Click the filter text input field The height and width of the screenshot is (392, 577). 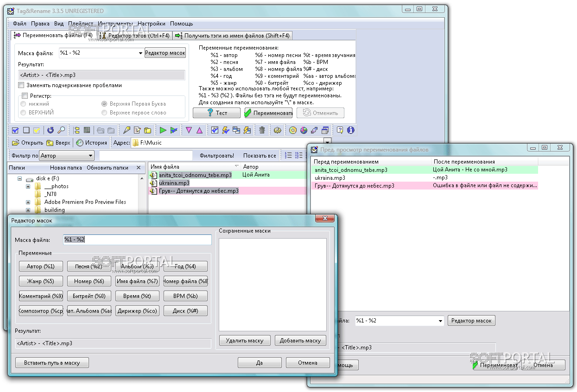(146, 156)
